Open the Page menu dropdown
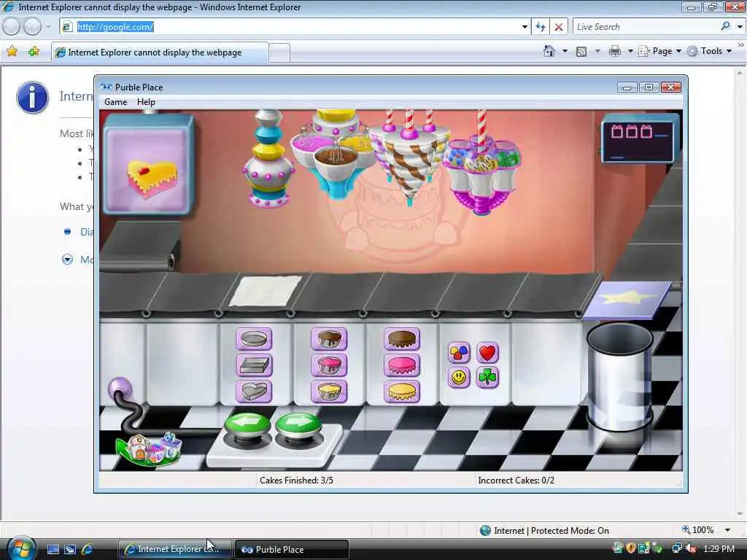 pos(660,51)
